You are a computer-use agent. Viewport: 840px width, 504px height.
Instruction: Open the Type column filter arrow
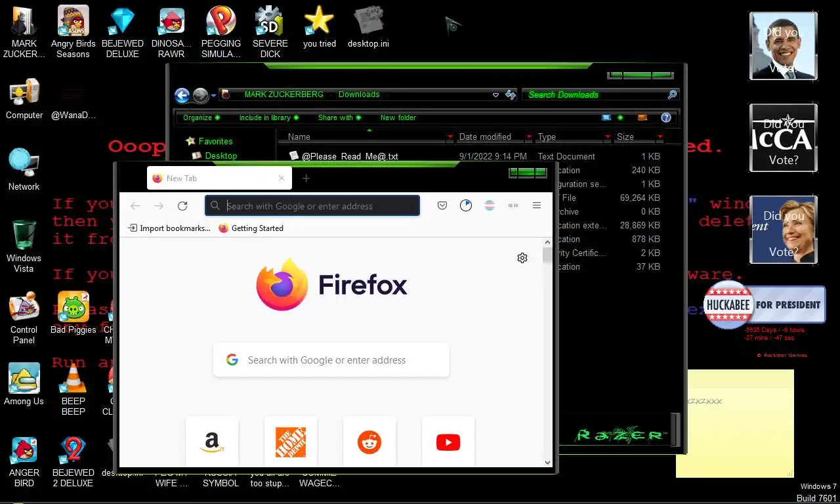tap(607, 137)
